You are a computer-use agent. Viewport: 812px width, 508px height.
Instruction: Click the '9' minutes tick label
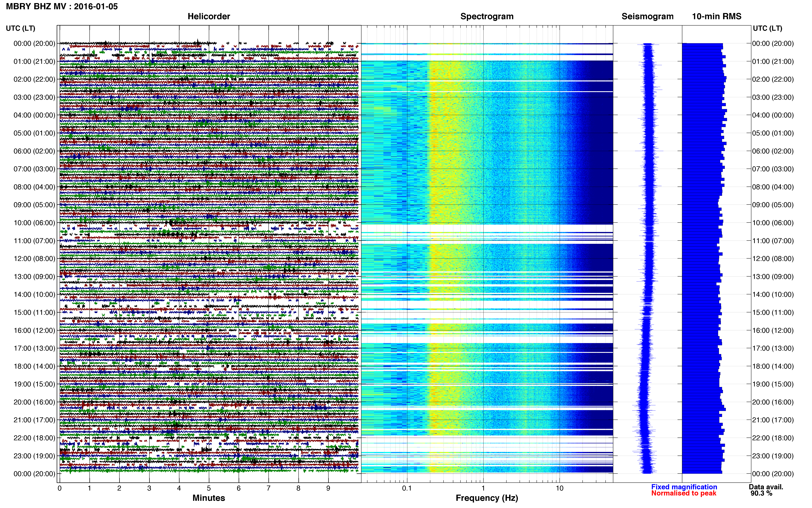tap(328, 488)
